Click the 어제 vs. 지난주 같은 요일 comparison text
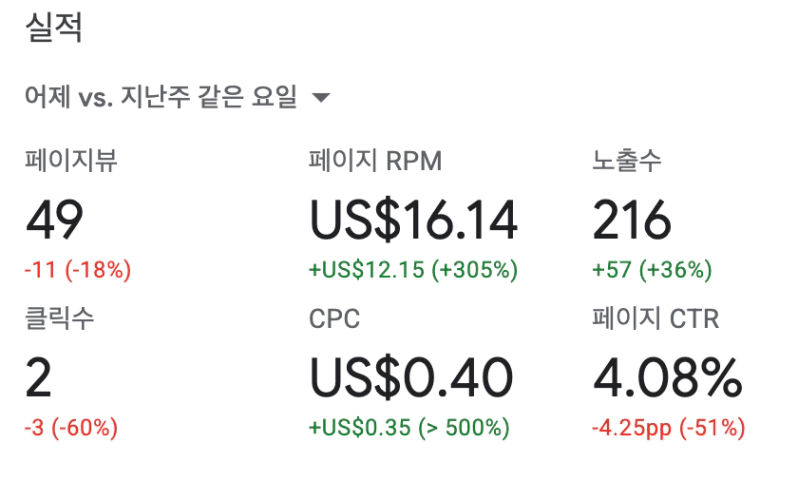The width and height of the screenshot is (798, 500). tap(161, 98)
